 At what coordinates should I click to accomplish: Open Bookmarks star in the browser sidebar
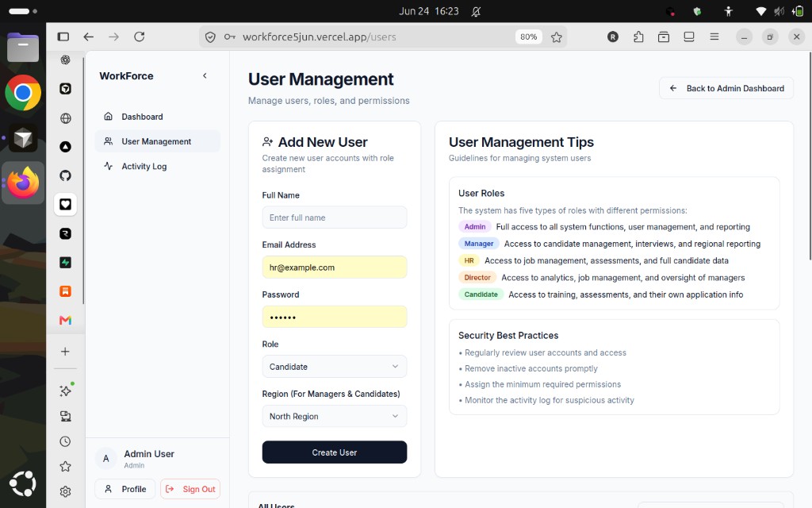pyautogui.click(x=65, y=467)
